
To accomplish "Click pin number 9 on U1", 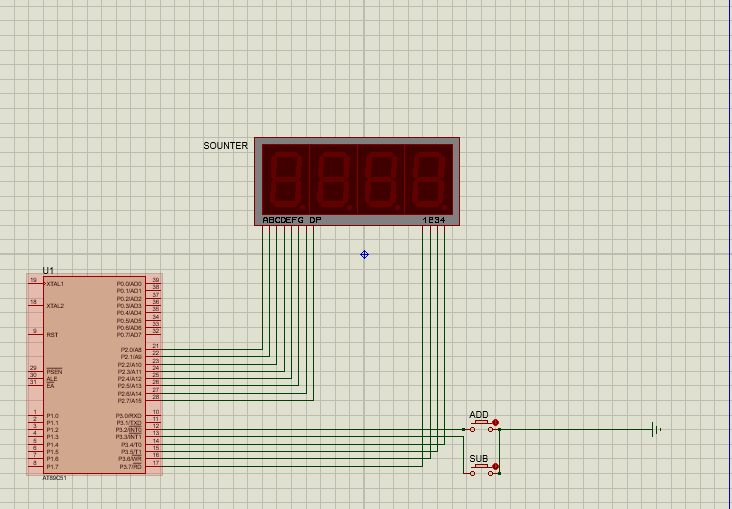I will pos(35,331).
